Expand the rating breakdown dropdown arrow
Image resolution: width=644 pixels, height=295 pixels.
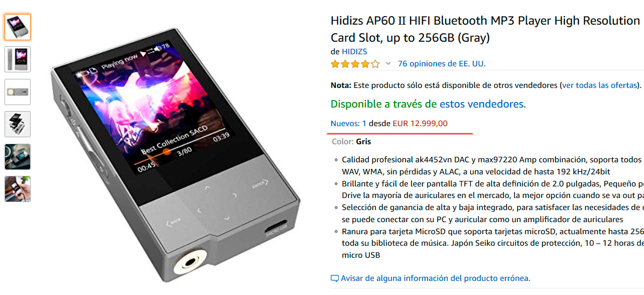pyautogui.click(x=388, y=64)
